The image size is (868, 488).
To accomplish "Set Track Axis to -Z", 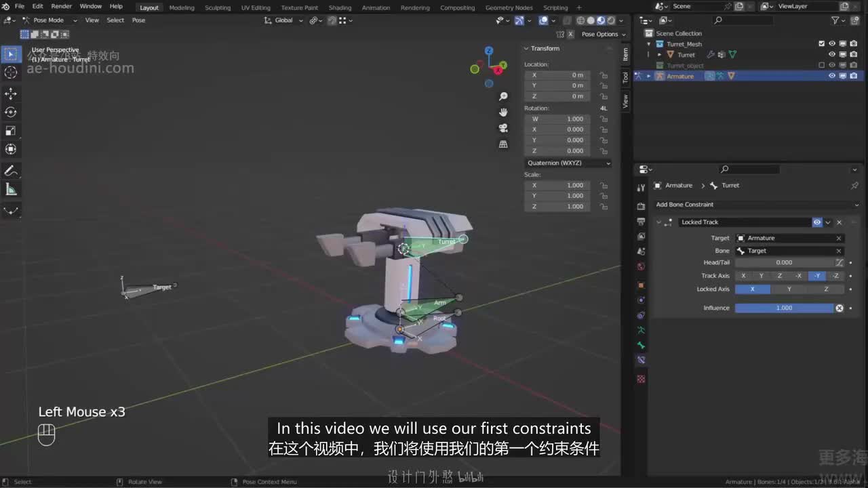I will pyautogui.click(x=835, y=276).
